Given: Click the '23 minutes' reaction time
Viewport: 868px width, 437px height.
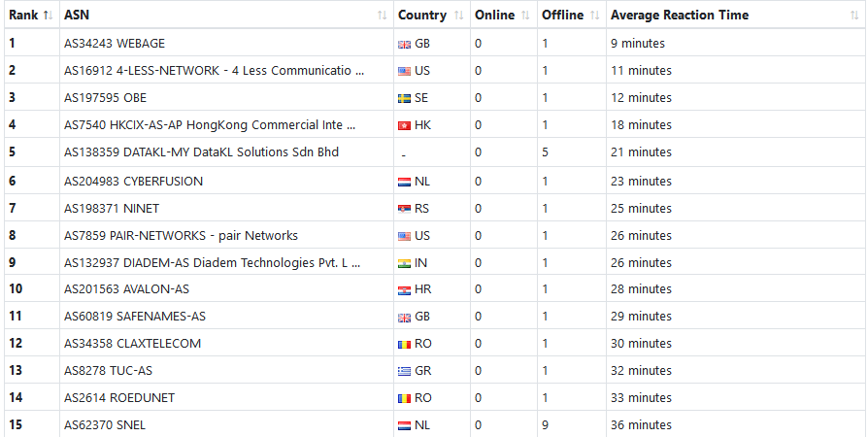Looking at the screenshot, I should tap(641, 182).
